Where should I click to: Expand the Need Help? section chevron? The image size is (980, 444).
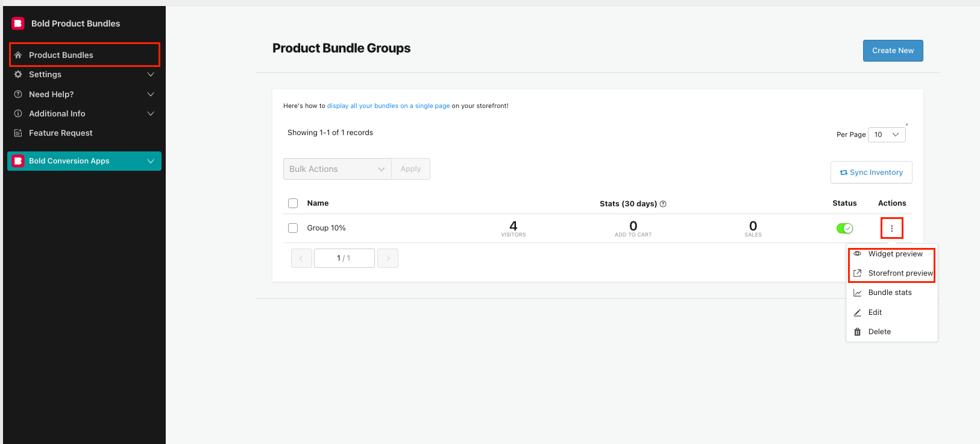151,94
